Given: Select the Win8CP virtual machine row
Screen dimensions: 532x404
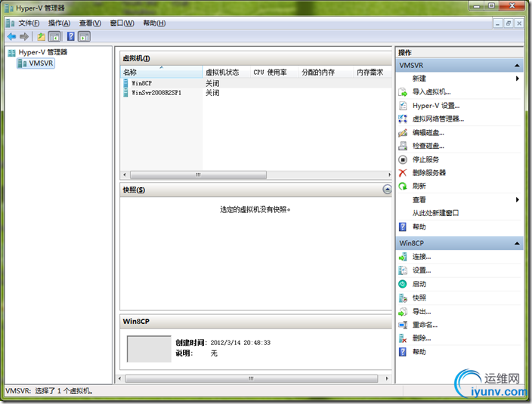Looking at the screenshot, I should (256, 83).
